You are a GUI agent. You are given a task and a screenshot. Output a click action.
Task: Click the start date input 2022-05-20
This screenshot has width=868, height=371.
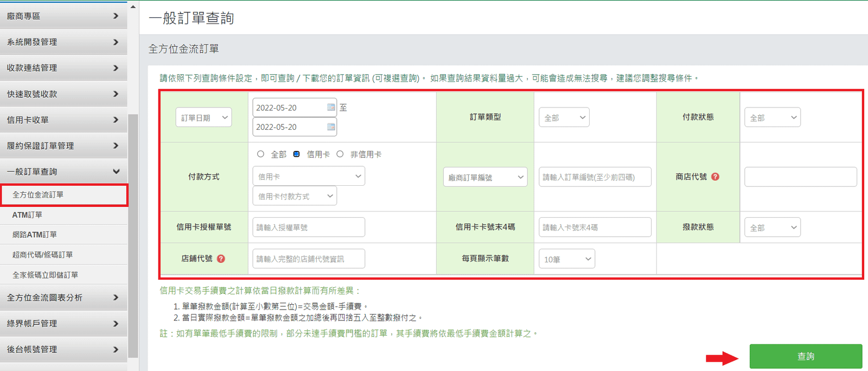(x=295, y=108)
